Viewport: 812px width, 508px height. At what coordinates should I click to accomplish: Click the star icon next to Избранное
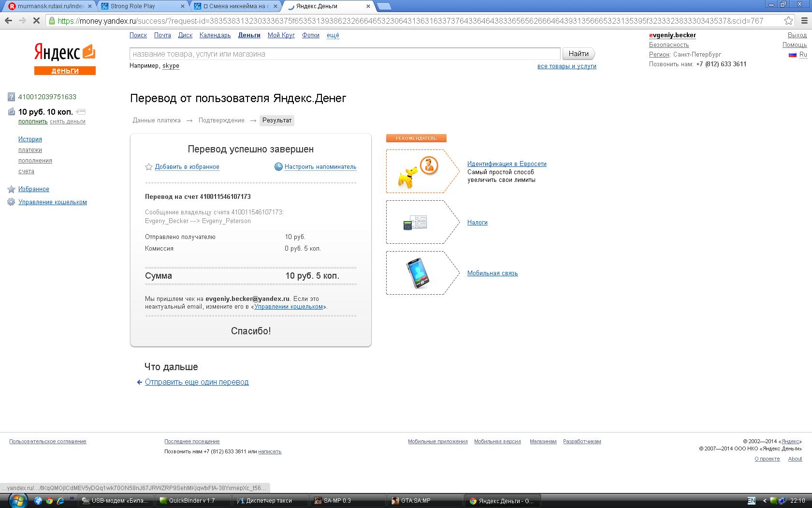coord(11,189)
